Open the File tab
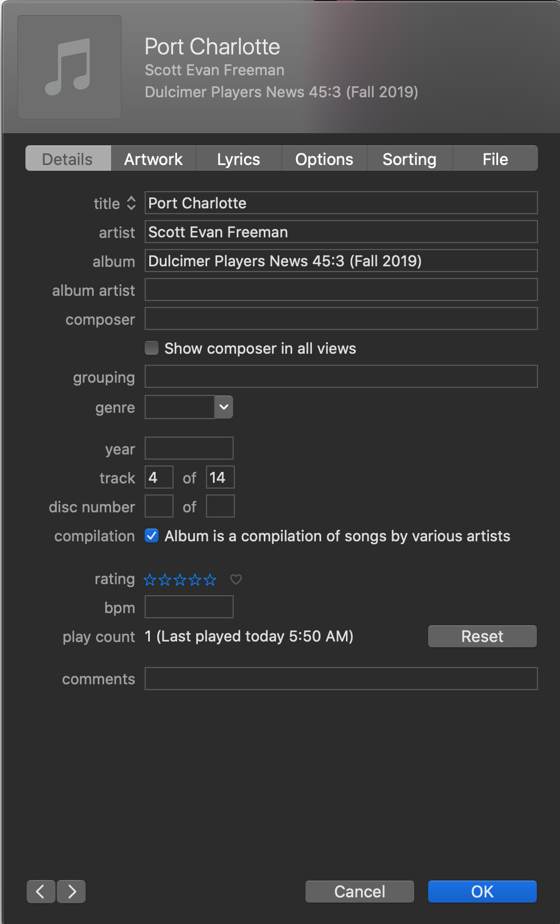This screenshot has height=924, width=560. point(495,159)
